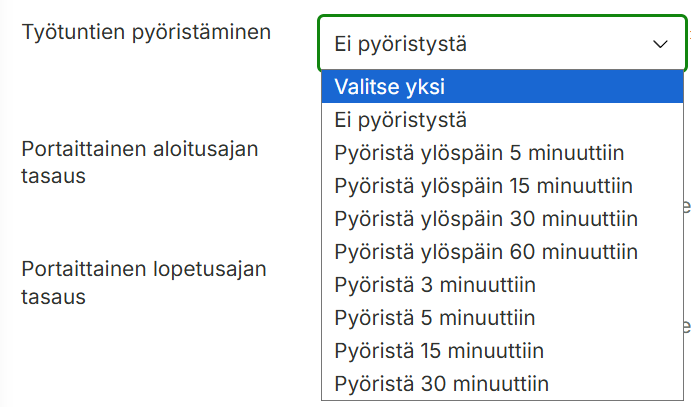
Task: Click the selected value Ei pyöristystä in the closed field
Action: (x=400, y=44)
